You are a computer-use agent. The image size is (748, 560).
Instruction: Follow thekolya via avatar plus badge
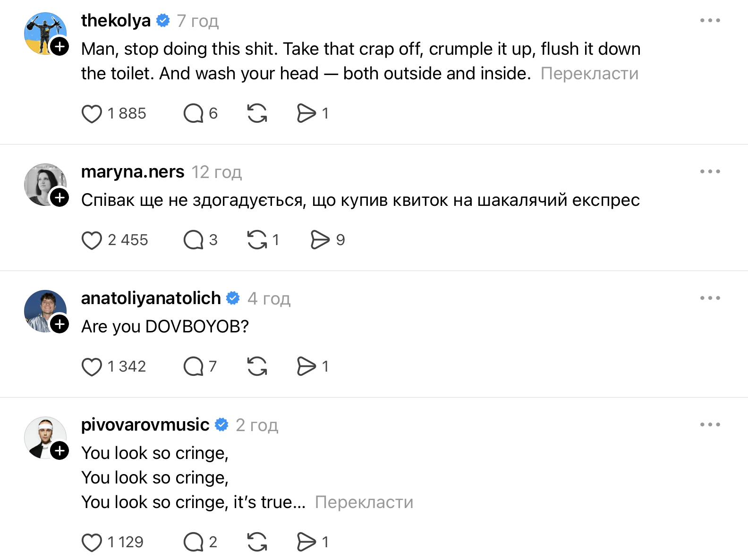click(60, 46)
